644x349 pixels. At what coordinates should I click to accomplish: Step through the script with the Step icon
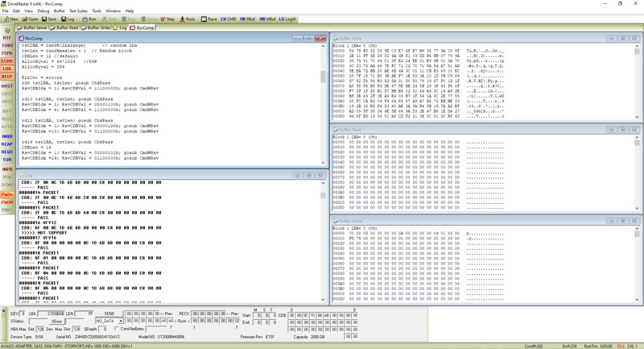click(x=167, y=19)
